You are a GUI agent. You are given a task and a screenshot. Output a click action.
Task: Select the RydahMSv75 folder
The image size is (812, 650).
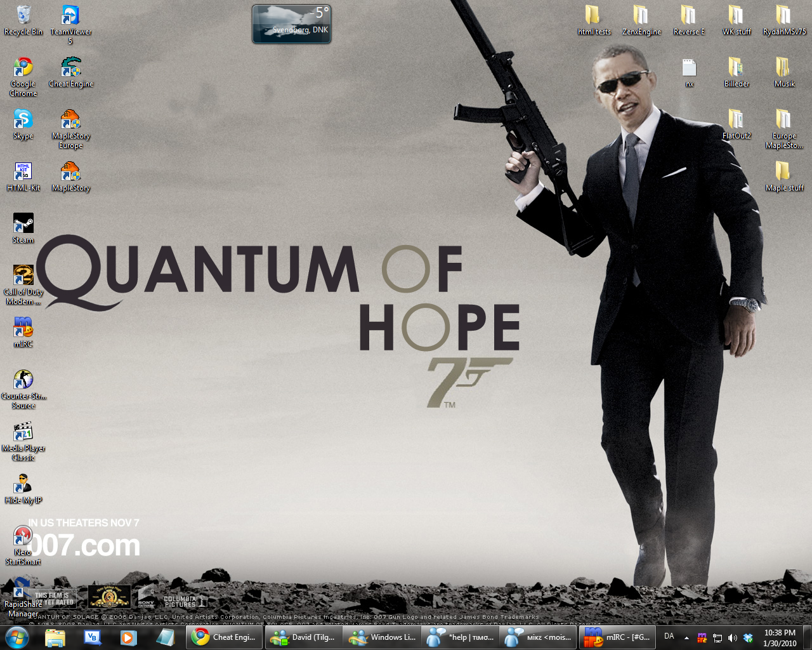[784, 20]
